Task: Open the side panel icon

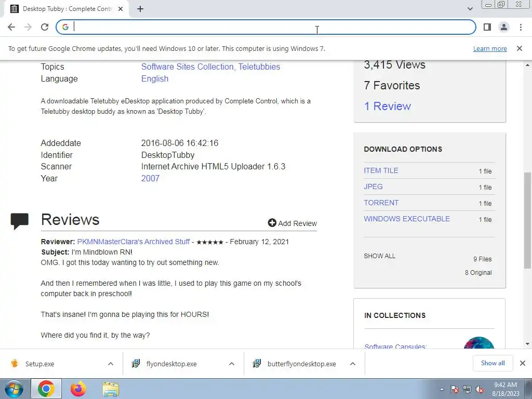Action: 487,27
